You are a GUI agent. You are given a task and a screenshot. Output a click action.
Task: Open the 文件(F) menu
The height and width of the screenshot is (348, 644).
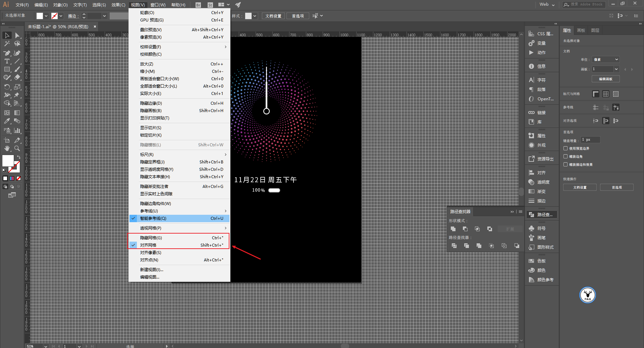tap(22, 5)
